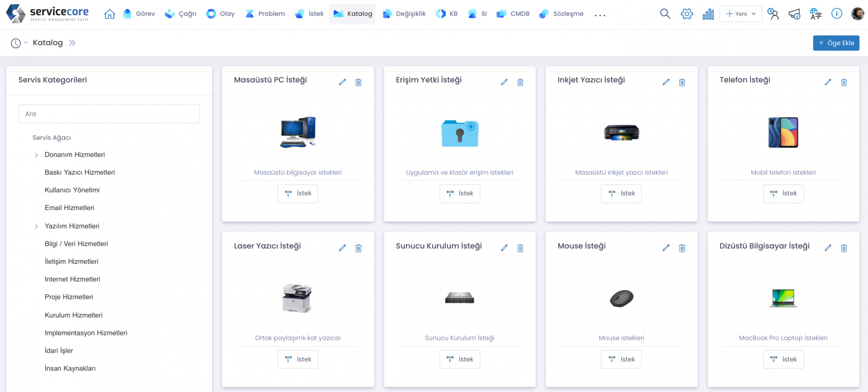Click the Ara search field
Viewport: 868px width, 392px height.
coord(109,114)
